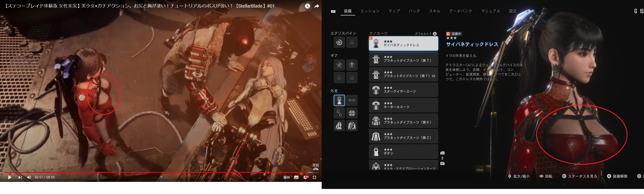Click the 装備中 equipped badge
This screenshot has height=194, width=644.
click(x=454, y=34)
